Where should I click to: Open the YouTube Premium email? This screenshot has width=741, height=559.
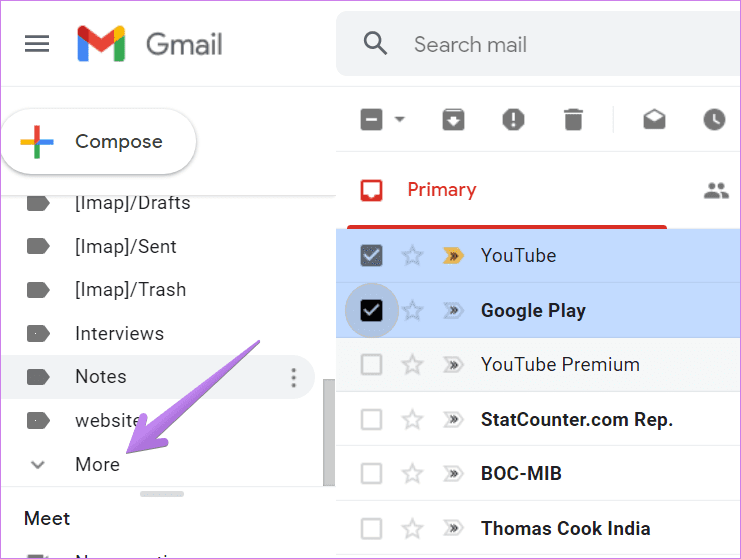pyautogui.click(x=538, y=365)
